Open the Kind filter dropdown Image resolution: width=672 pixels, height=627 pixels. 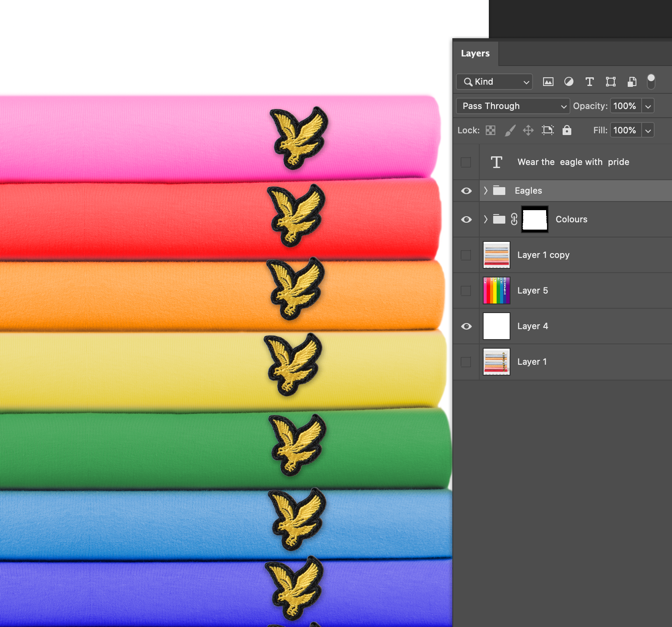pyautogui.click(x=494, y=82)
